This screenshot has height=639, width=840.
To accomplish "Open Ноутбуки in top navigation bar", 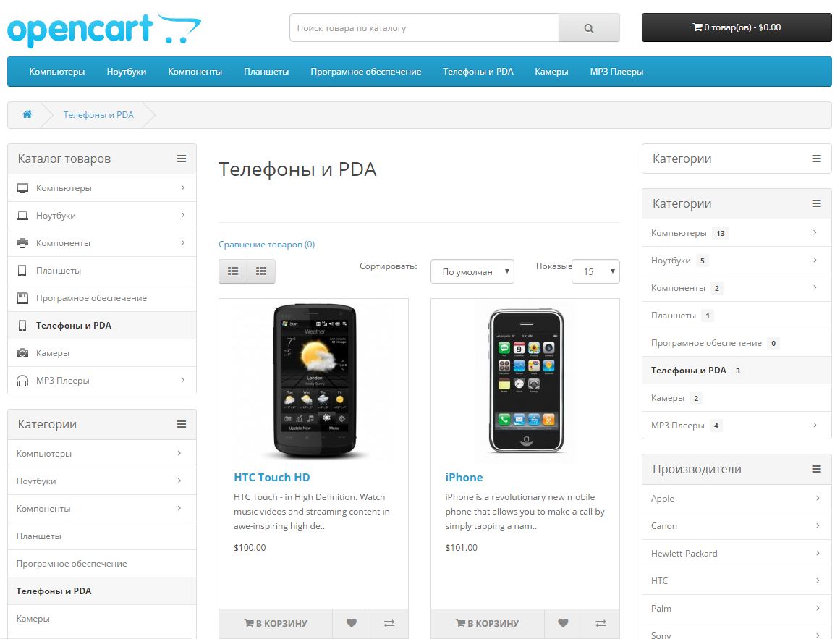I will tap(127, 72).
